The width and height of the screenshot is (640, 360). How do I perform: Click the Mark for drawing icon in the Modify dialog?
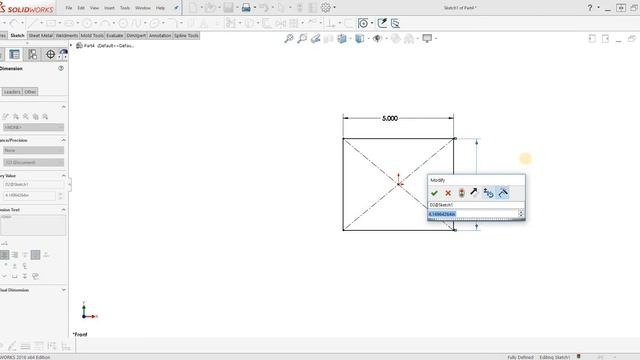coord(503,193)
